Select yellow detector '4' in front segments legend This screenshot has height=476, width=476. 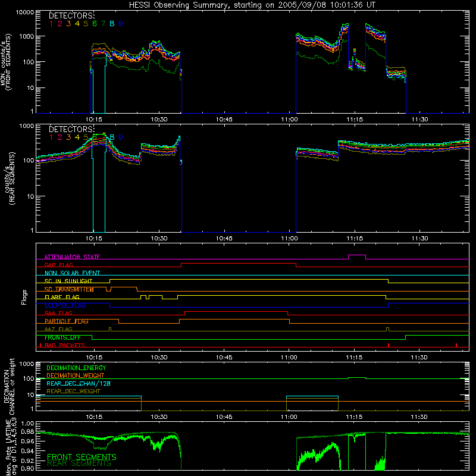click(x=77, y=24)
